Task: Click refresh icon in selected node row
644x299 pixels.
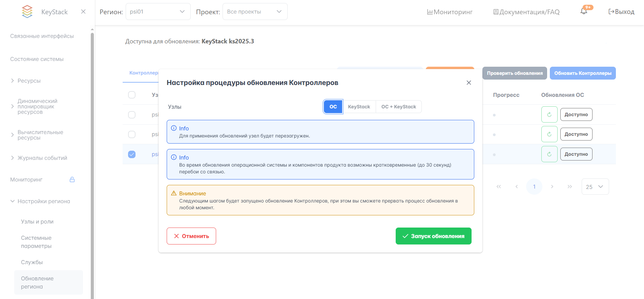Action: click(549, 154)
